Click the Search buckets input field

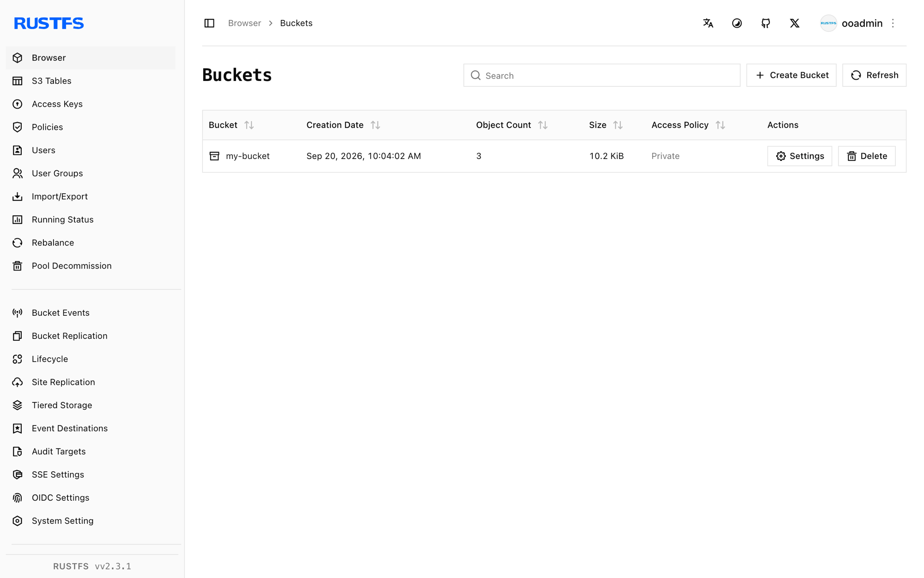click(x=602, y=75)
